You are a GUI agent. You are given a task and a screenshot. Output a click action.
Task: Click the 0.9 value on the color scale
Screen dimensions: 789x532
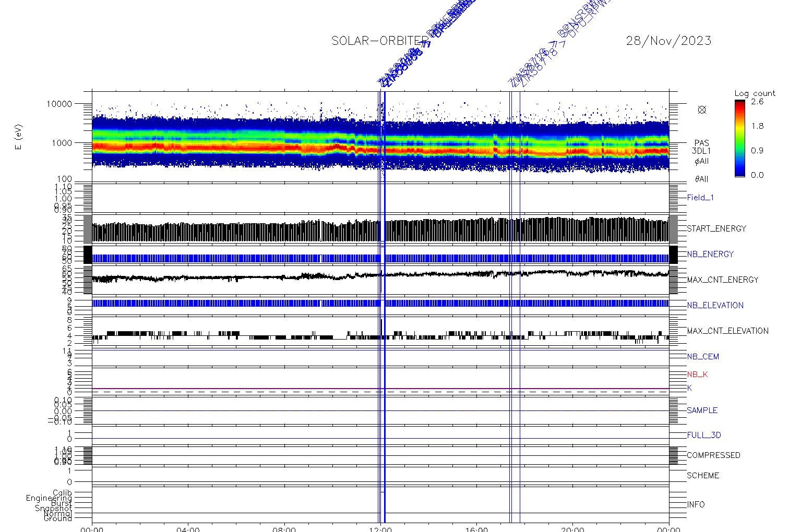pos(757,151)
